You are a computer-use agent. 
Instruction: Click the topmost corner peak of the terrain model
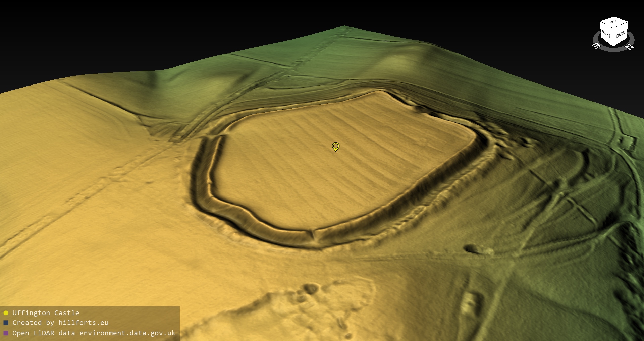[x=344, y=26]
